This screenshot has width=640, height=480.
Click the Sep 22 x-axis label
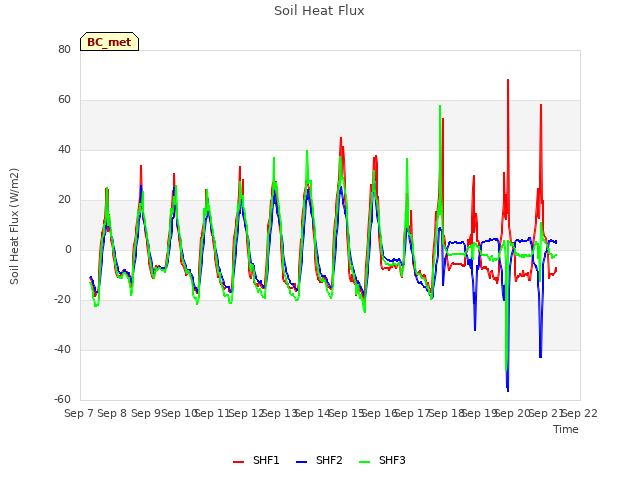tap(580, 413)
